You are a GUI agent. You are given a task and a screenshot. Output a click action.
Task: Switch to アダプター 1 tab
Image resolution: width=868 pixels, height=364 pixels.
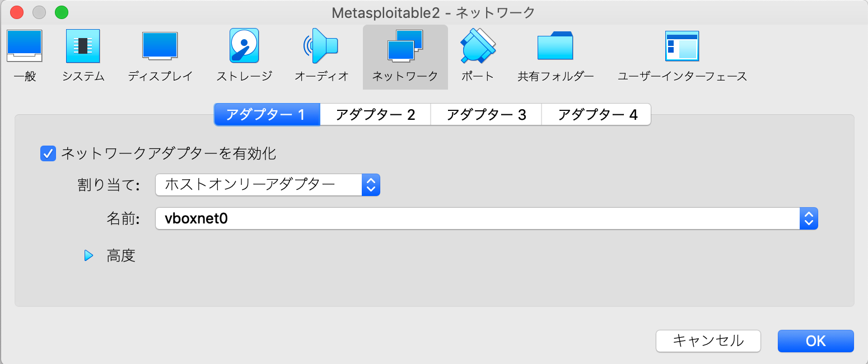click(267, 115)
